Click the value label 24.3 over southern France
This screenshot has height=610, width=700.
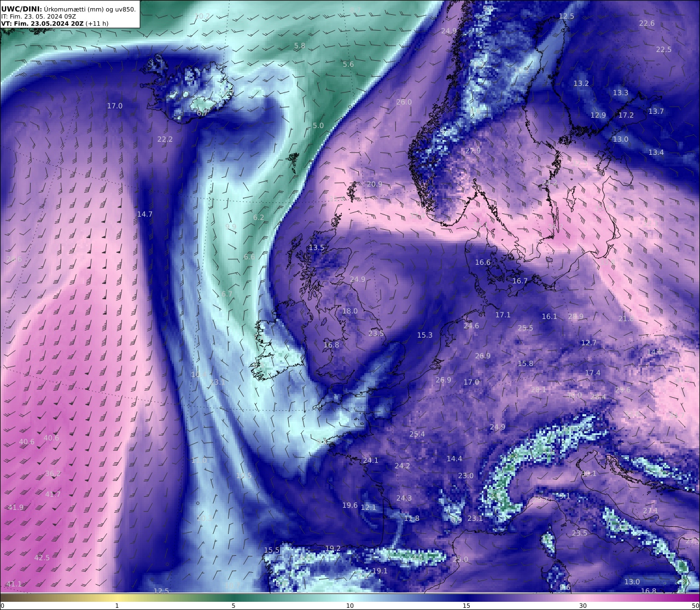point(404,498)
